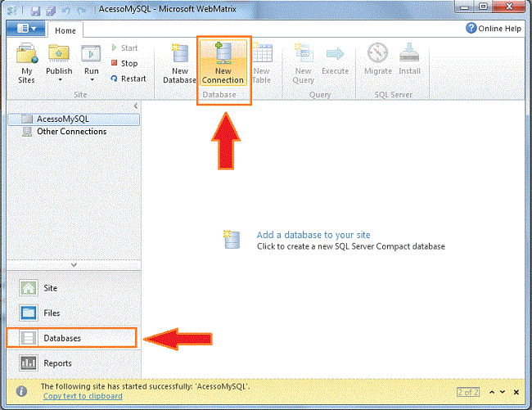The image size is (532, 410).
Task: Click the WebMatrix app icon in title bar
Action: coord(12,11)
